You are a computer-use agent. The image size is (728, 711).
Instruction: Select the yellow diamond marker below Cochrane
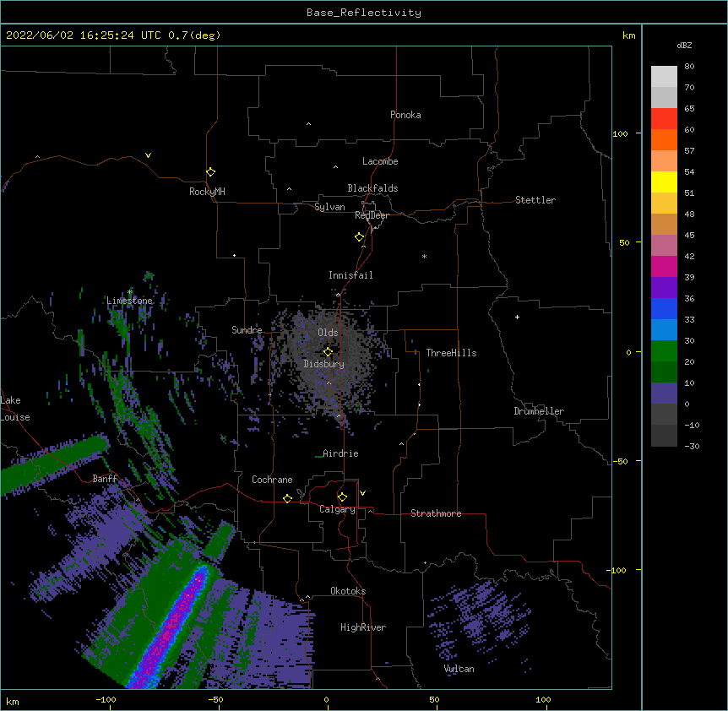287,498
